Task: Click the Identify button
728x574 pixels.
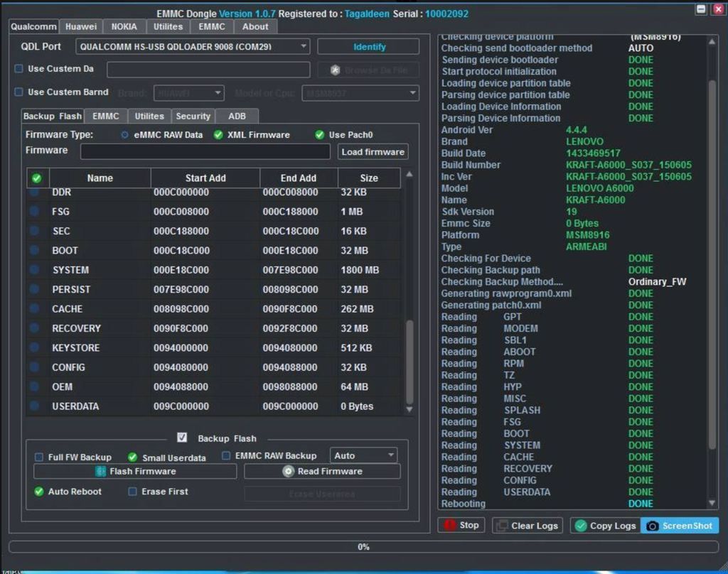Action: point(369,46)
